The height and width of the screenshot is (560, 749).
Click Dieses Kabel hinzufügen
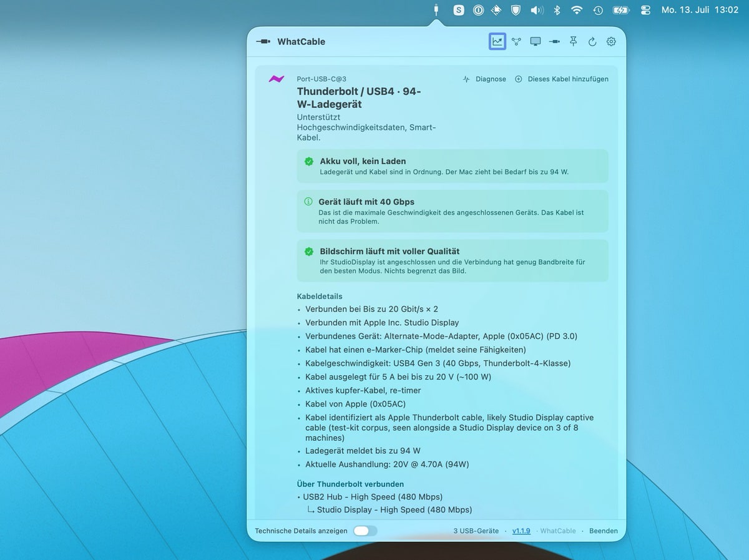561,79
